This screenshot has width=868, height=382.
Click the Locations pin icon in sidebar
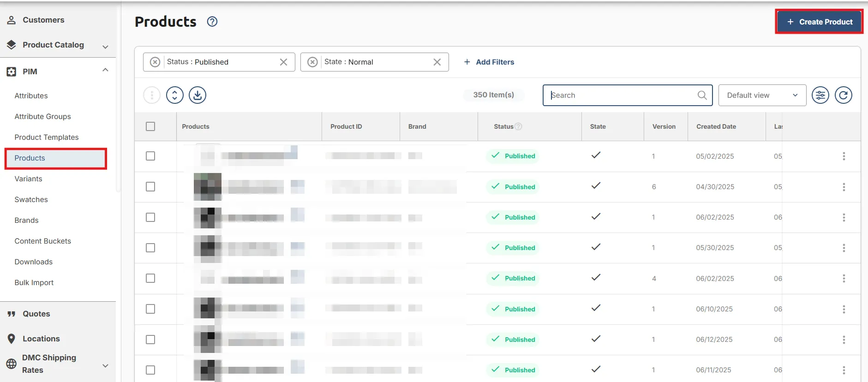tap(12, 339)
